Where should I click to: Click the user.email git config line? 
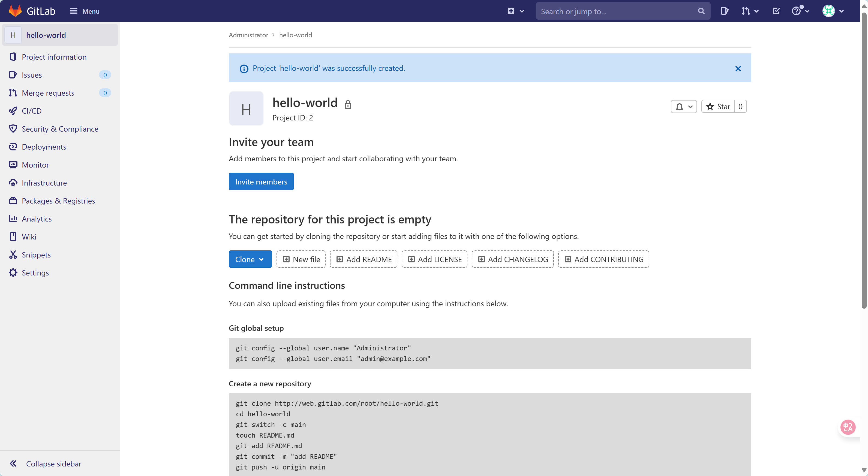point(333,359)
